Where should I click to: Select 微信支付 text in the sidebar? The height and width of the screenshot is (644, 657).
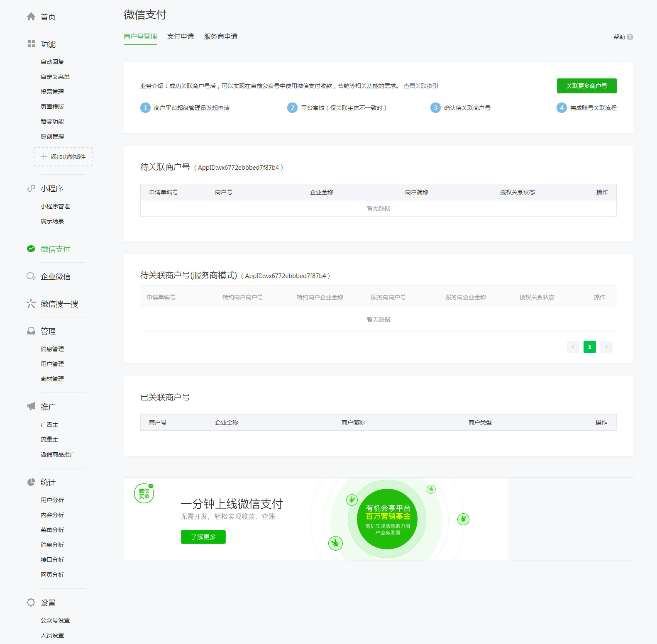(56, 249)
